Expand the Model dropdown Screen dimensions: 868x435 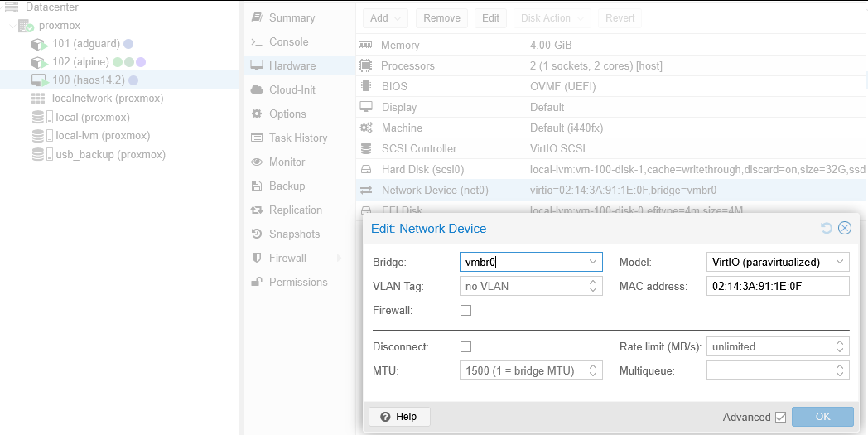click(x=841, y=262)
